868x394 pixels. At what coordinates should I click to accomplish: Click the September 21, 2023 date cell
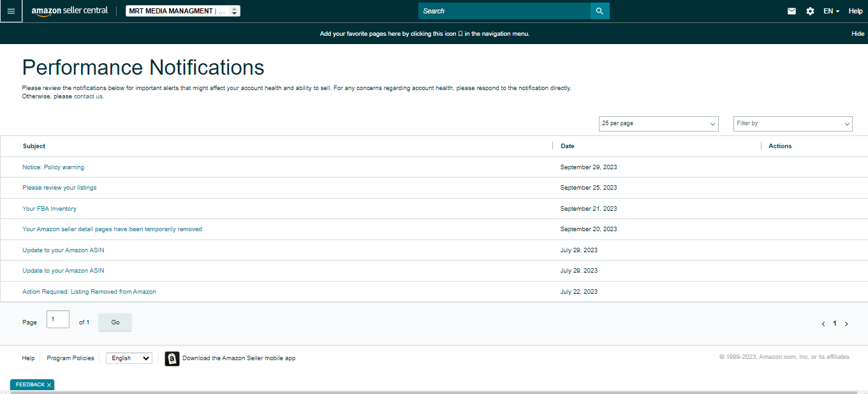click(x=589, y=209)
